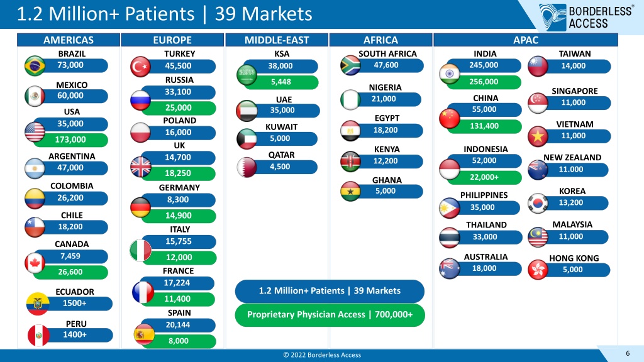The width and height of the screenshot is (644, 362).
Task: Click the Borderless Access logo
Action: [586, 17]
